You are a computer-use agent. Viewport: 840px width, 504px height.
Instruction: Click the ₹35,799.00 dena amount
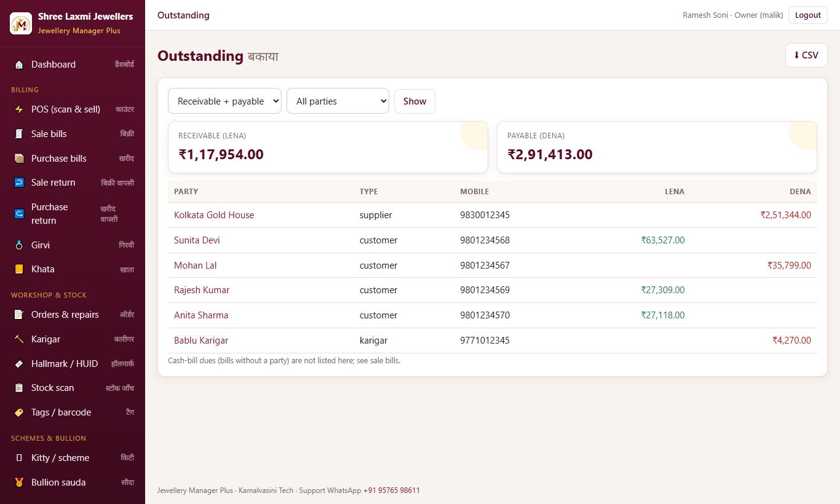pos(790,266)
